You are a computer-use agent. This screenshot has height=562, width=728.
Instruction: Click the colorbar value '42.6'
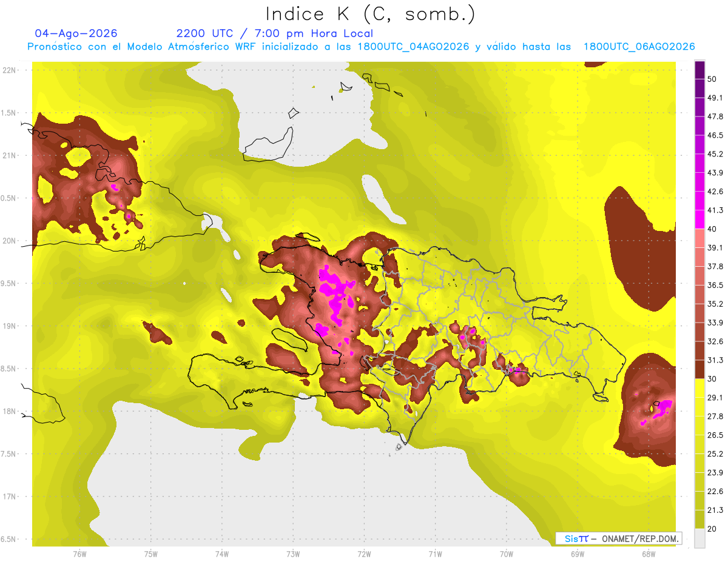[x=715, y=192]
